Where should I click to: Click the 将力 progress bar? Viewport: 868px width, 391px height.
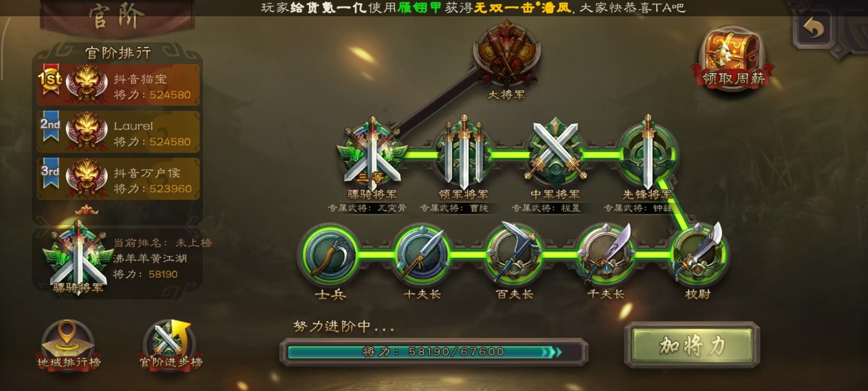pyautogui.click(x=434, y=352)
